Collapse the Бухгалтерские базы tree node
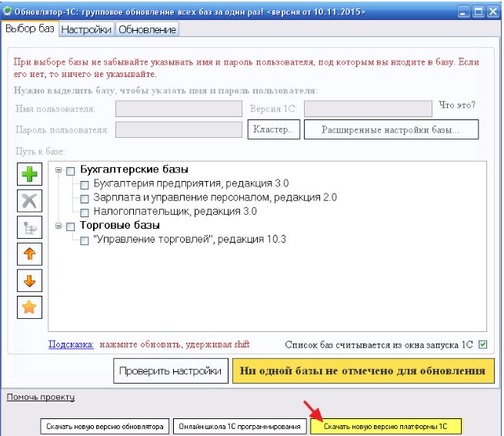Image resolution: width=504 pixels, height=436 pixels. [x=58, y=170]
